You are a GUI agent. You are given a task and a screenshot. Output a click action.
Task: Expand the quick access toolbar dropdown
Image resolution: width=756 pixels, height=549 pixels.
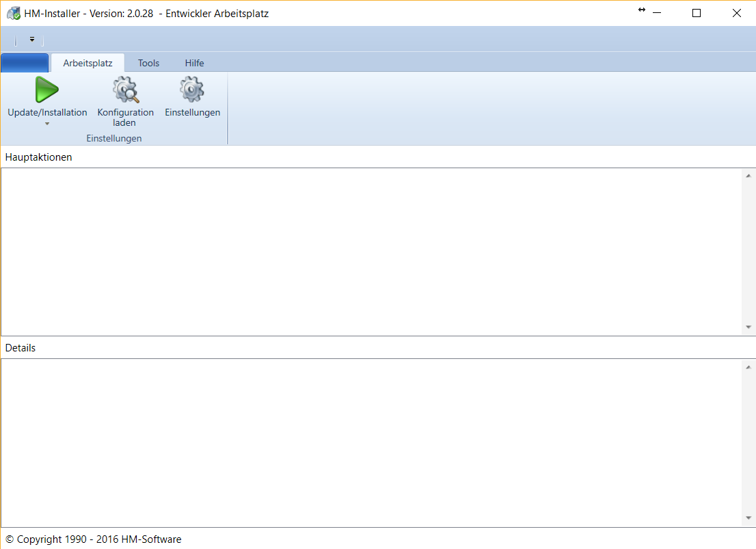click(x=31, y=40)
